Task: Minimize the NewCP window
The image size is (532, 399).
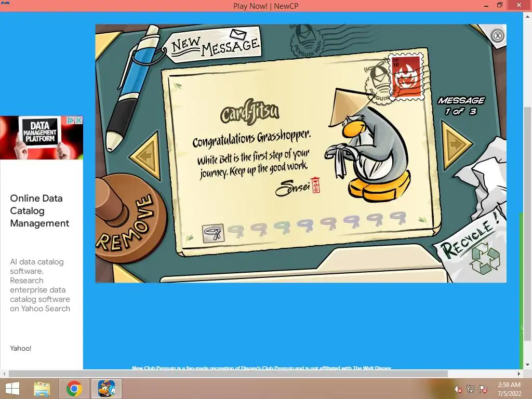Action: point(486,5)
